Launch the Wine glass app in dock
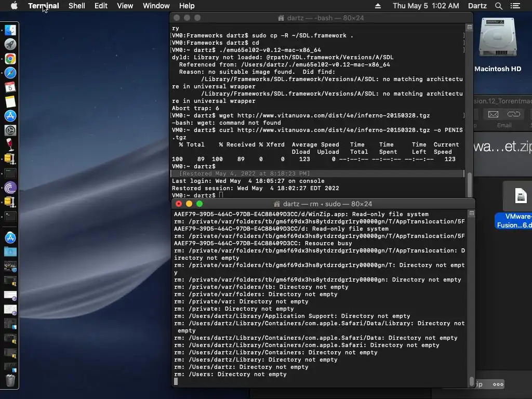Image resolution: width=532 pixels, height=399 pixels. pos(10,144)
